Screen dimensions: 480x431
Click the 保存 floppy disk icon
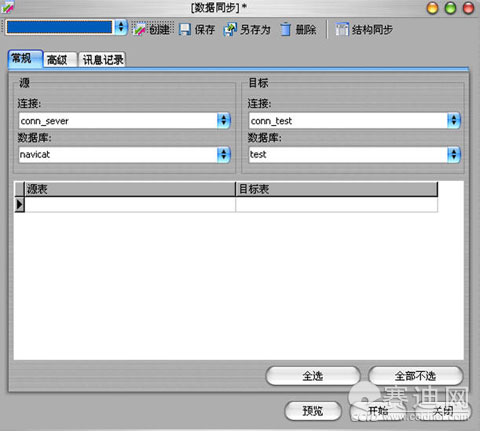point(185,30)
